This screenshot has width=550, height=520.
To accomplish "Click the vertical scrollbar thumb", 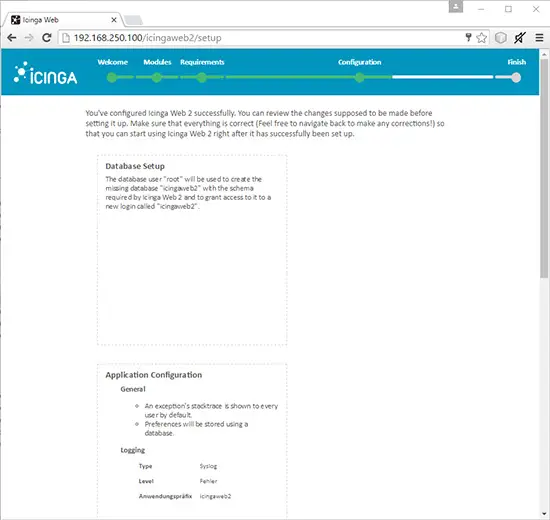I will click(544, 168).
